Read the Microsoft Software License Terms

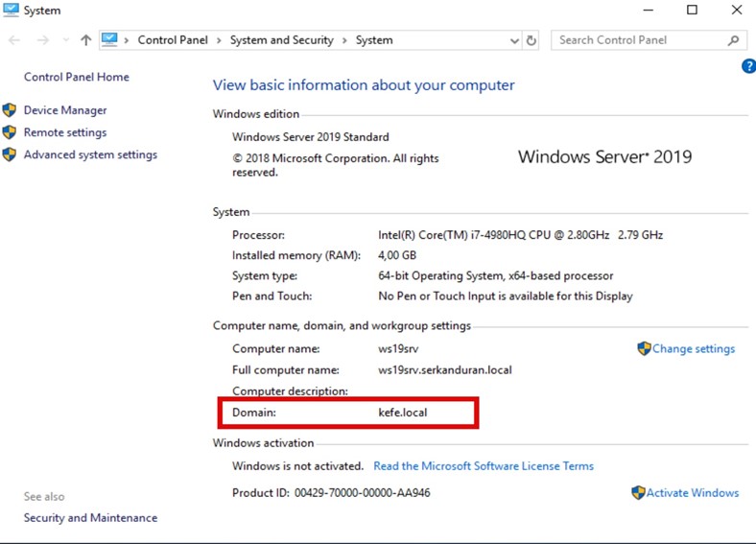coord(484,466)
